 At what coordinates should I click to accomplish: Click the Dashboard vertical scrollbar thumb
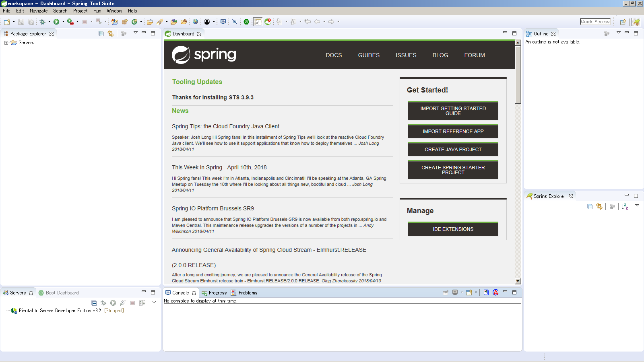click(x=518, y=74)
